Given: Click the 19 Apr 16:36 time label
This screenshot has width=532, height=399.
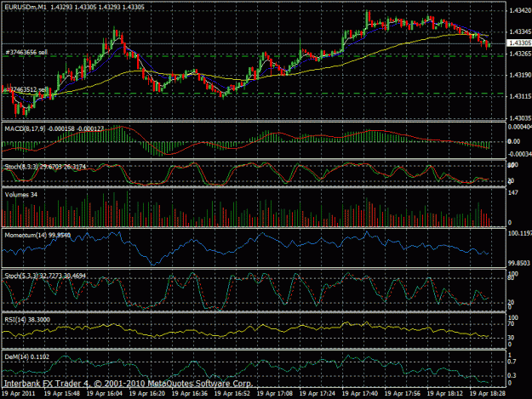Looking at the screenshot, I should click(x=190, y=394).
